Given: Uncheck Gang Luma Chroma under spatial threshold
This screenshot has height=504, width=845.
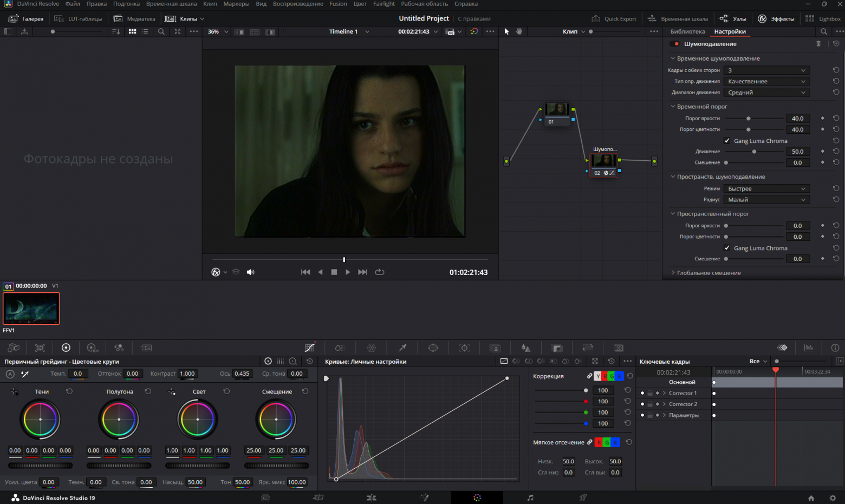Looking at the screenshot, I should tap(727, 248).
